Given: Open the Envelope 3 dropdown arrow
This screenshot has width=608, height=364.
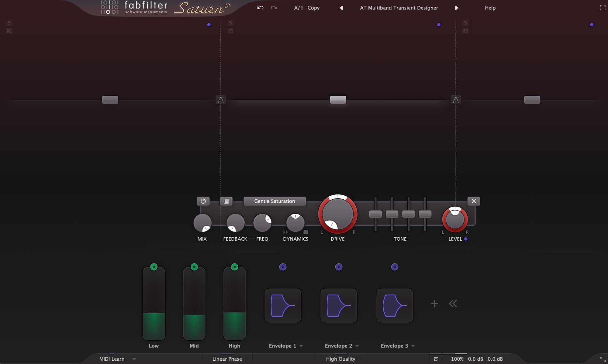Looking at the screenshot, I should [x=413, y=346].
